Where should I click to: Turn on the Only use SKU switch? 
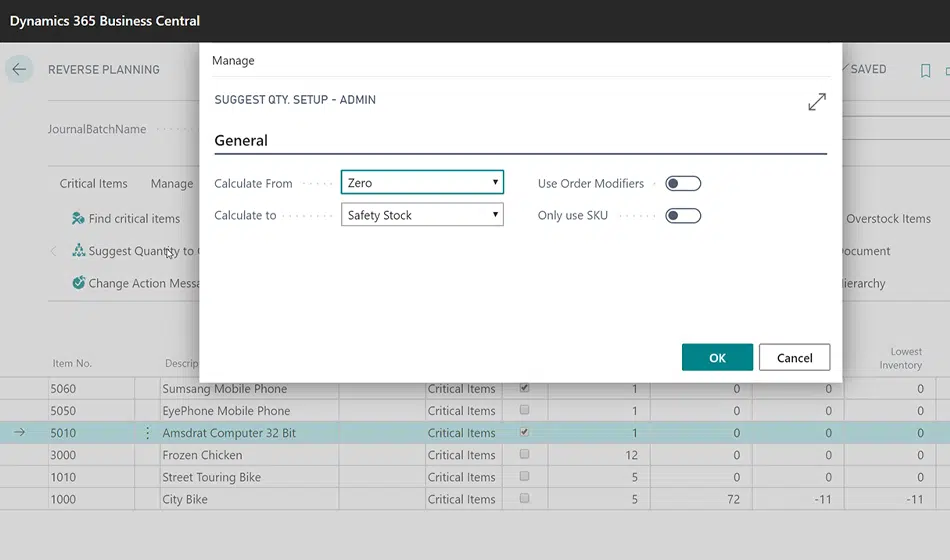(x=683, y=216)
